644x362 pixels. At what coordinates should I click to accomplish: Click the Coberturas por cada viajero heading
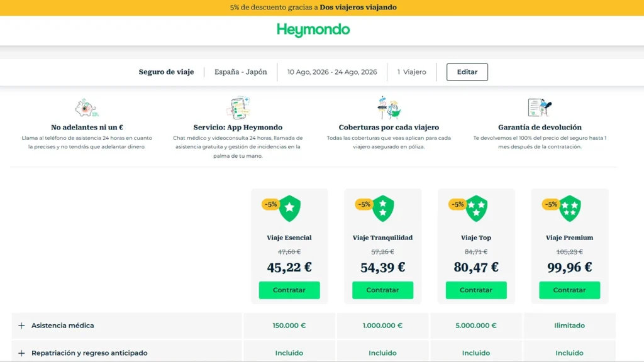click(x=389, y=127)
